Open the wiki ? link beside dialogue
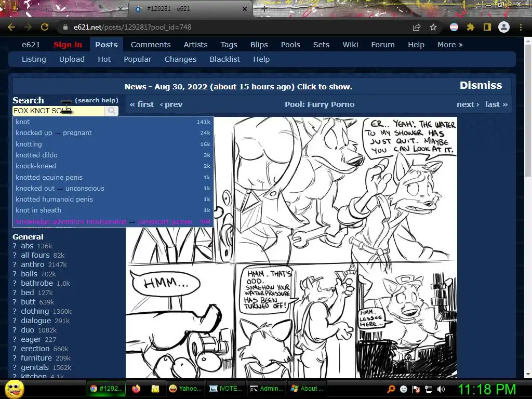 (x=15, y=321)
